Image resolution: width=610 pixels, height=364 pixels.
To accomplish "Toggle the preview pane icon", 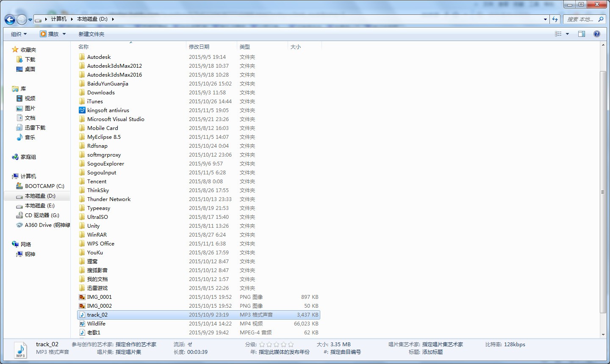I will [x=582, y=34].
